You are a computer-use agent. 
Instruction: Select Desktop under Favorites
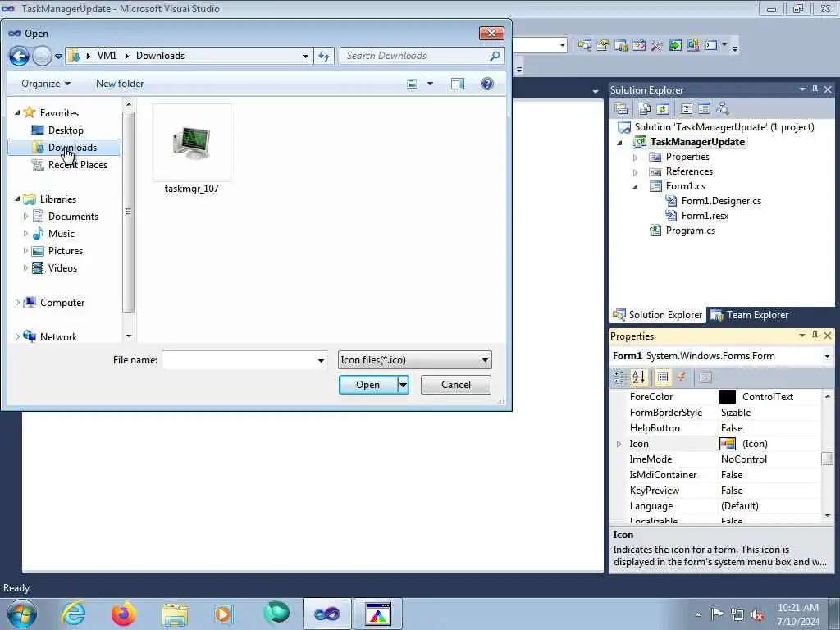pyautogui.click(x=66, y=130)
